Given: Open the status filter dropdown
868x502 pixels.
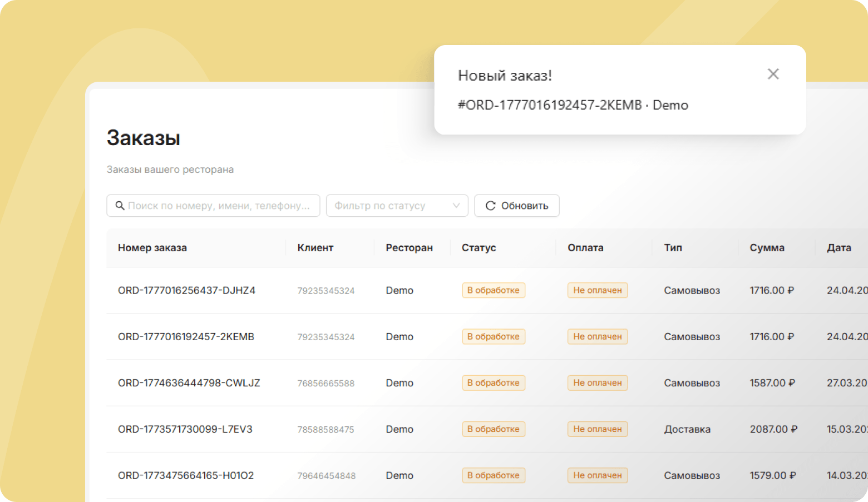Looking at the screenshot, I should 397,206.
